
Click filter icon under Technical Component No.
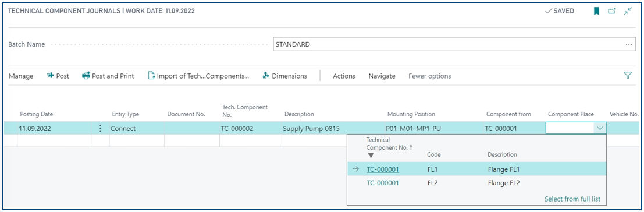tap(371, 156)
